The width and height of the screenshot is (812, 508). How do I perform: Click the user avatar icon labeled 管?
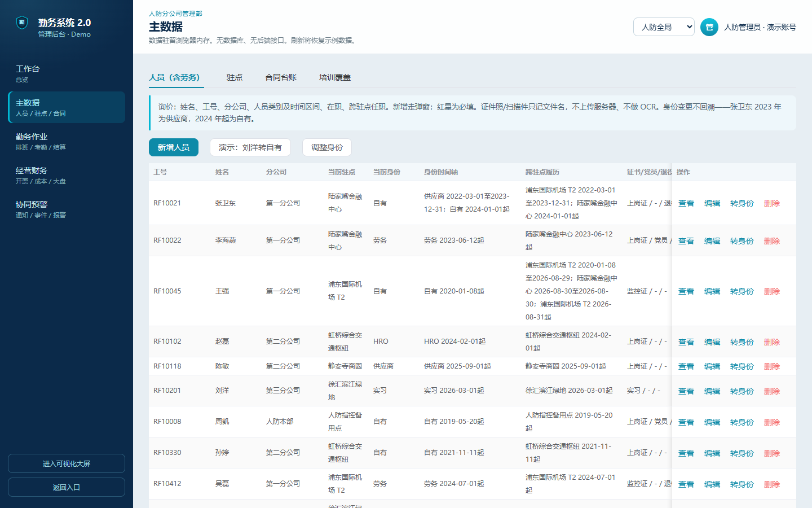click(709, 27)
